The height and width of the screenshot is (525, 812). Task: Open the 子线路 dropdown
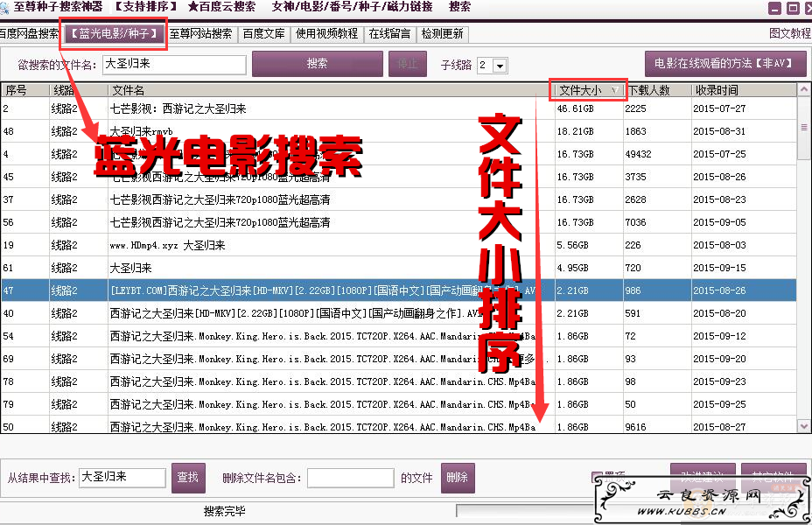500,66
